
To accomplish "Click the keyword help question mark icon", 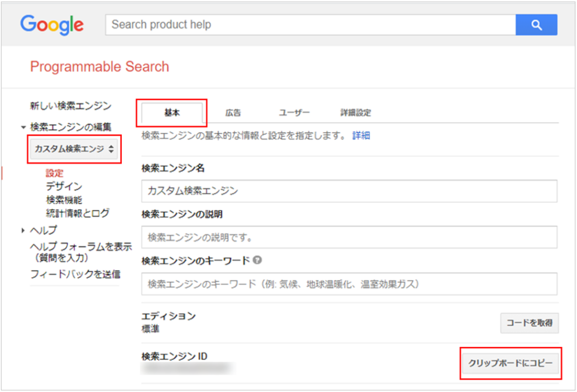I will [x=258, y=260].
